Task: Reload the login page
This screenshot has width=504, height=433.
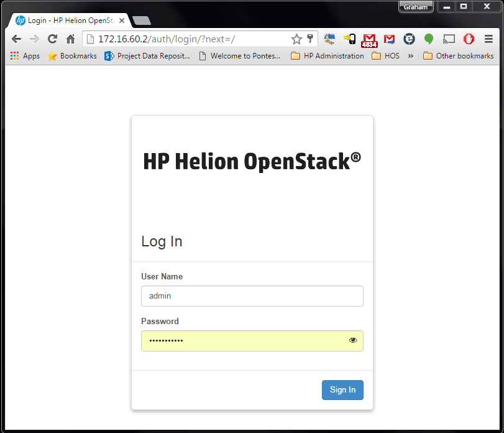Action: pyautogui.click(x=53, y=39)
